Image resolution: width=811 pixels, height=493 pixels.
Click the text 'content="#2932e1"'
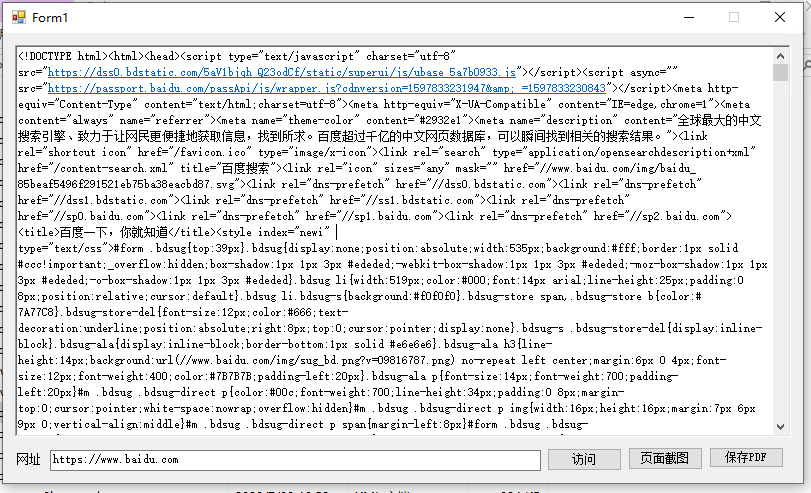414,120
